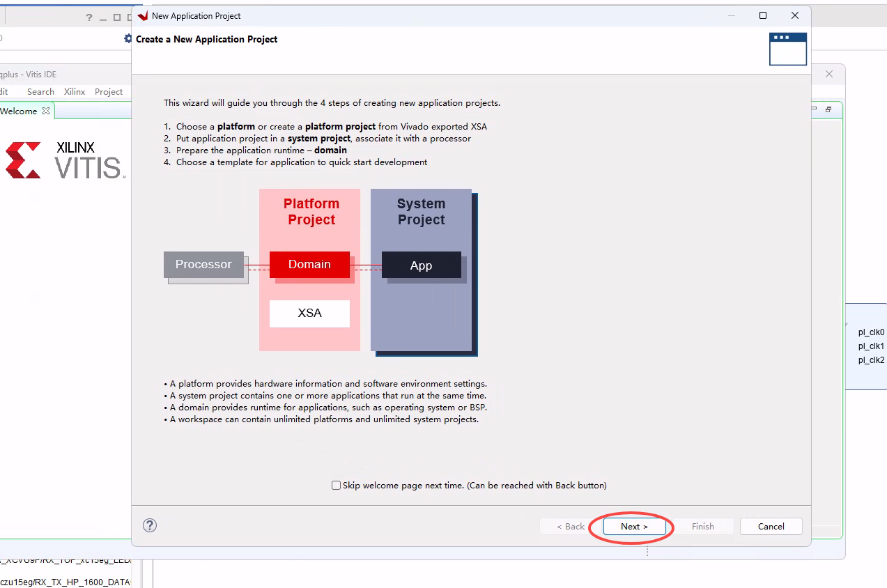Close the Vitis IDE window behind the dialog
Viewport: 887px width, 588px height.
[x=829, y=74]
